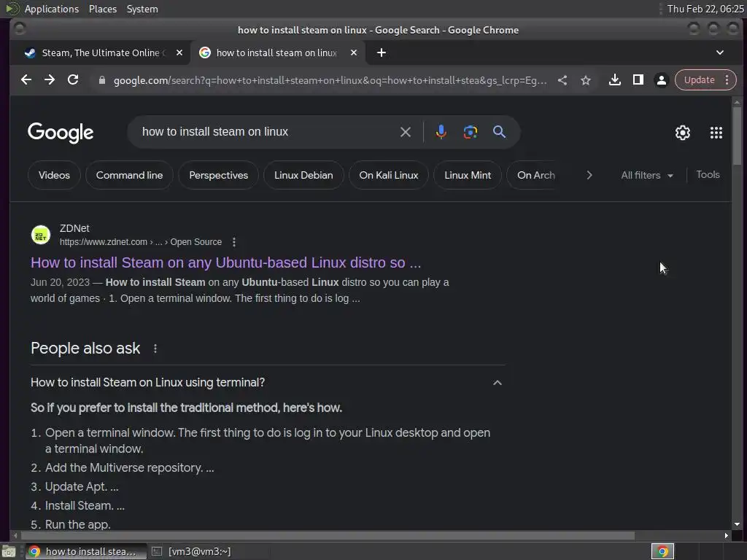Image resolution: width=747 pixels, height=560 pixels.
Task: Open ZDNet How to install Steam link
Action: point(226,262)
